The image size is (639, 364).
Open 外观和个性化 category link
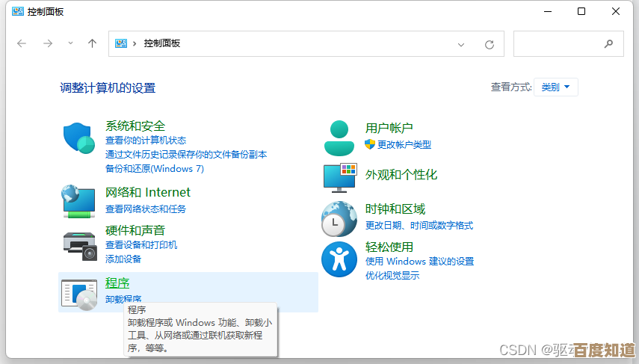[401, 174]
